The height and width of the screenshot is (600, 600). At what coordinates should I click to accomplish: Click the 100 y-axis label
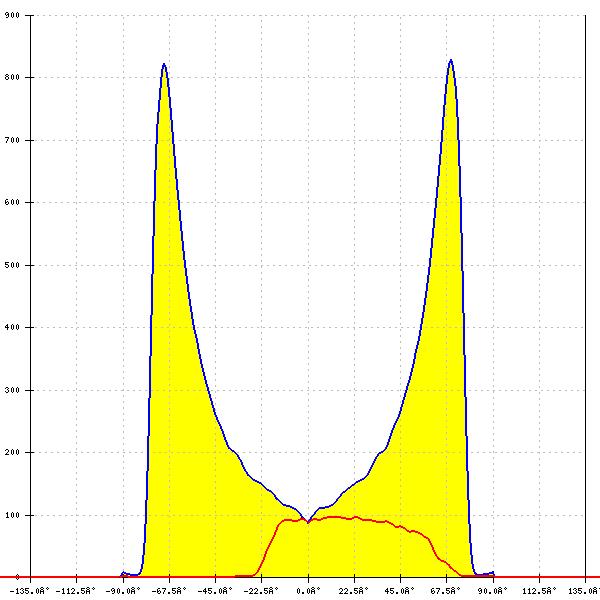coord(12,515)
